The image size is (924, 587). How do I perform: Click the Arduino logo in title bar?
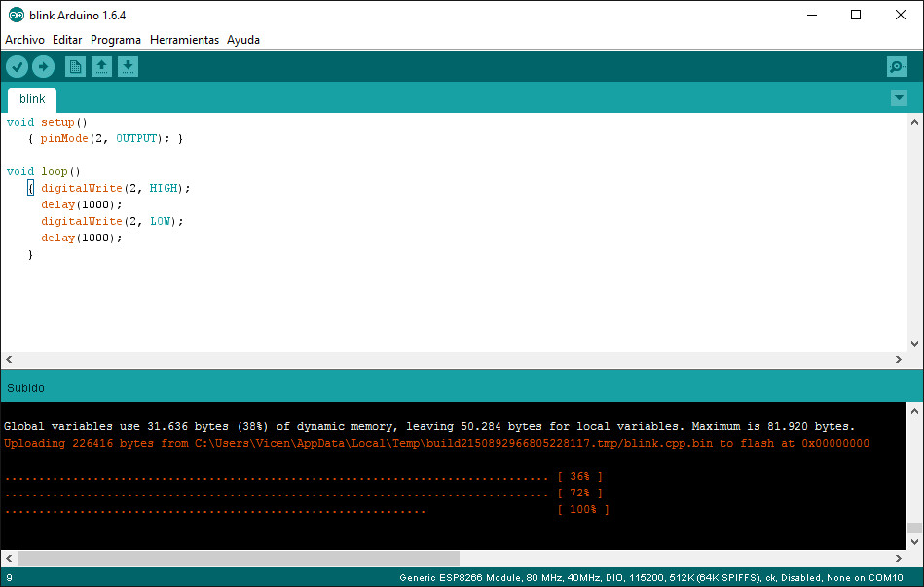point(17,15)
